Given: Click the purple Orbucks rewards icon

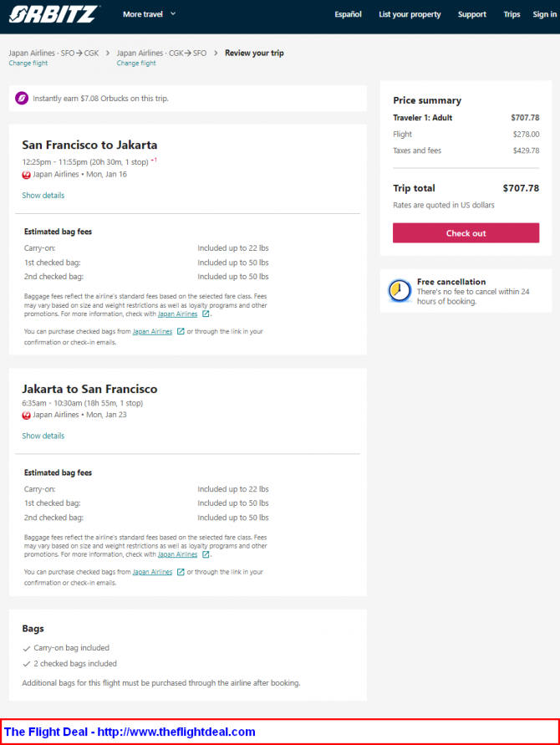Looking at the screenshot, I should click(x=22, y=99).
